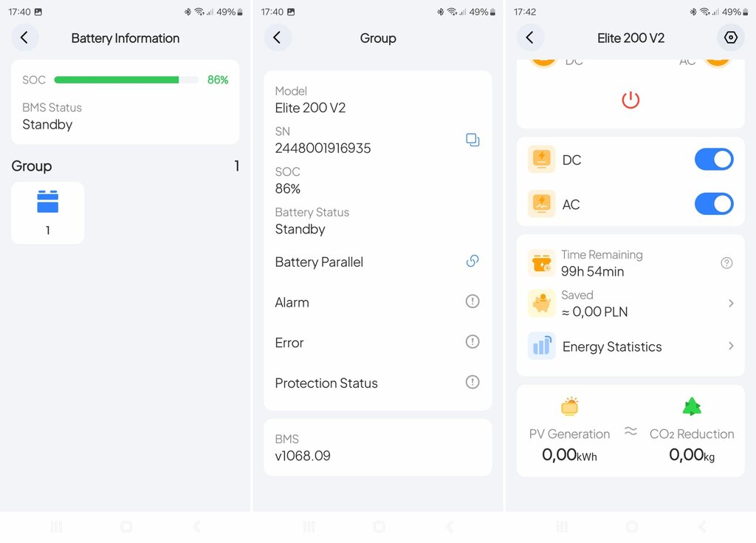Click the SOC green progress bar
Screen dimensions: 756x543
(126, 80)
